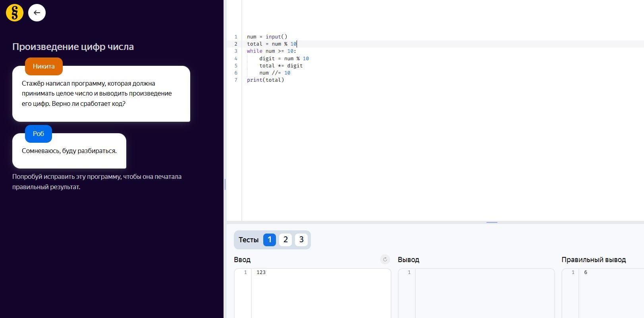Grab the horizontal divider handle above the tests
644x318 pixels.
[x=492, y=222]
